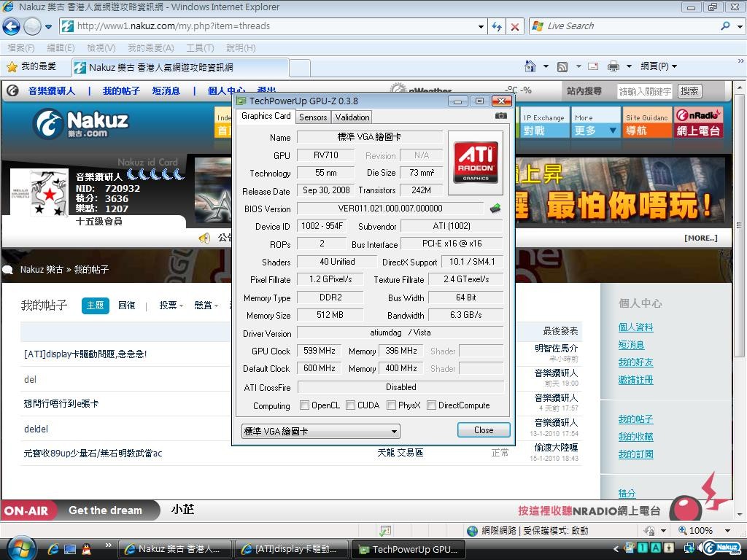Enable the OpenCL checkbox
747x560 pixels.
tap(305, 405)
